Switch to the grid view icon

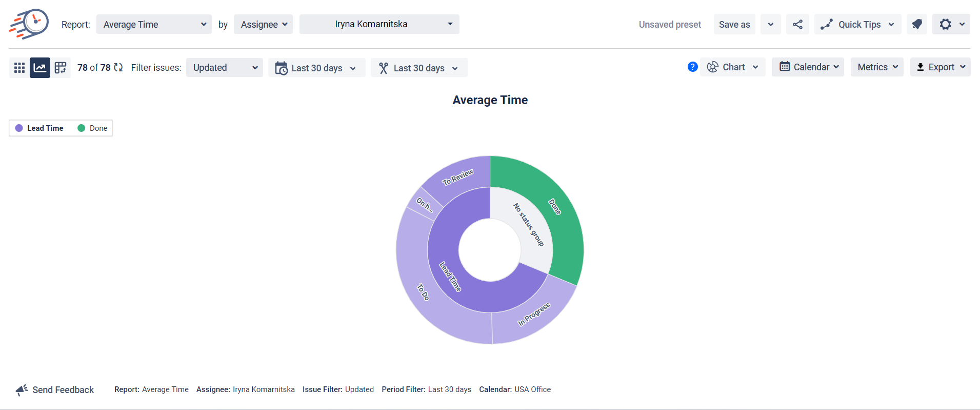point(19,68)
